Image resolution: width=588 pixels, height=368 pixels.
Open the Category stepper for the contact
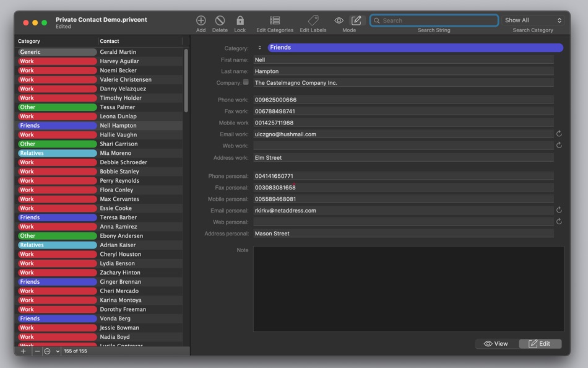(x=259, y=48)
